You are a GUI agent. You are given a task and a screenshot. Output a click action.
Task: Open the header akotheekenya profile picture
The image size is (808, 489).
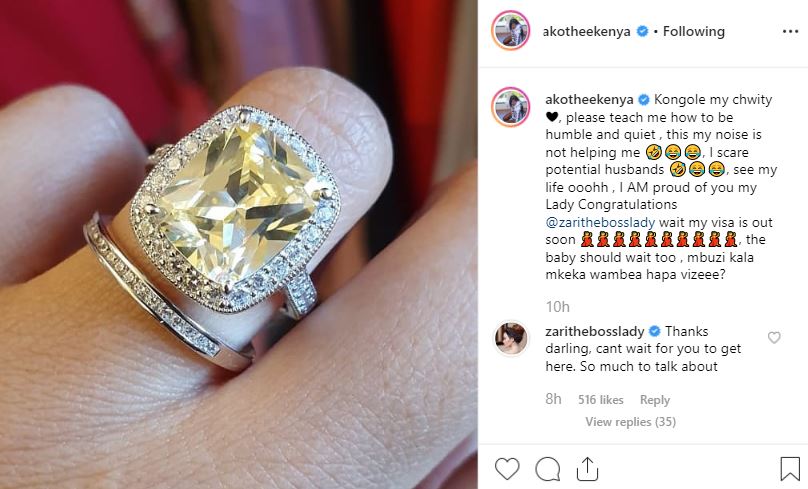click(511, 30)
